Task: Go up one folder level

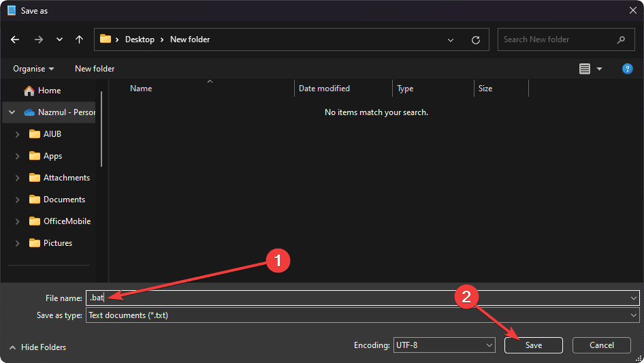Action: pyautogui.click(x=79, y=40)
